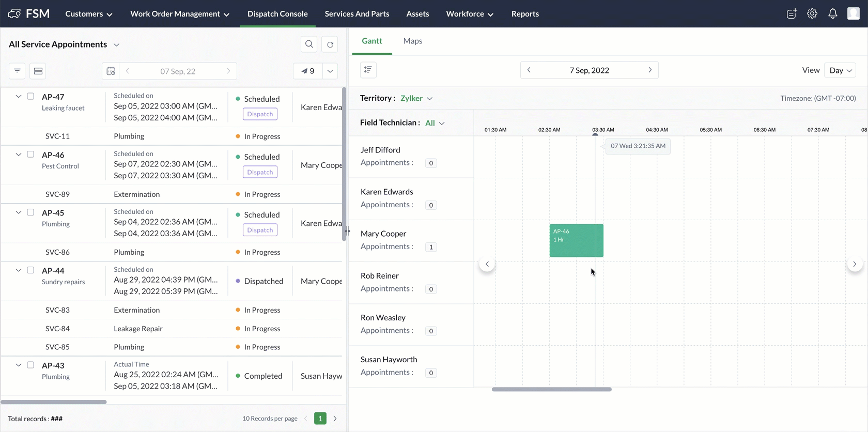
Task: Refresh the service appointments list
Action: pyautogui.click(x=330, y=44)
